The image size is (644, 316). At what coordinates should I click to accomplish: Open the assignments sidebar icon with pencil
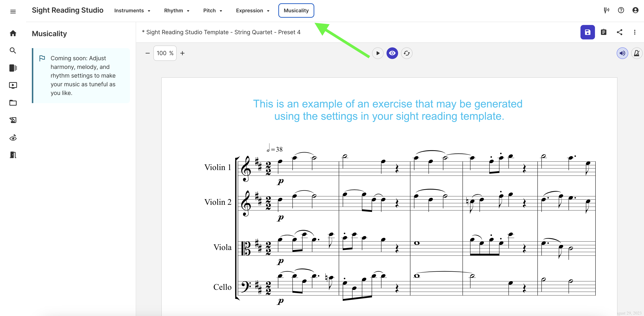pos(13,120)
